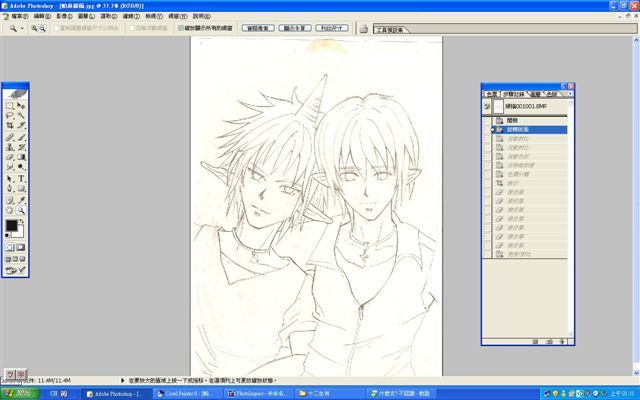Switch to Standard edit mode
This screenshot has width=640, height=400.
coord(10,247)
